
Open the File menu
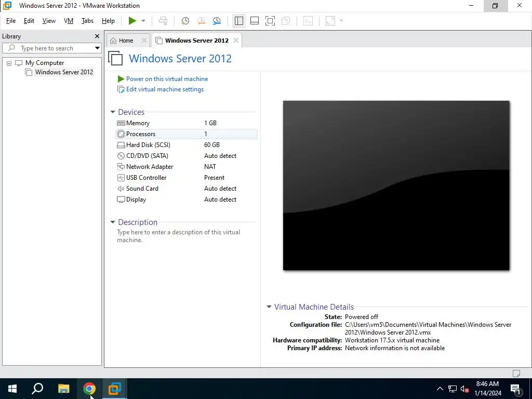[x=11, y=21]
